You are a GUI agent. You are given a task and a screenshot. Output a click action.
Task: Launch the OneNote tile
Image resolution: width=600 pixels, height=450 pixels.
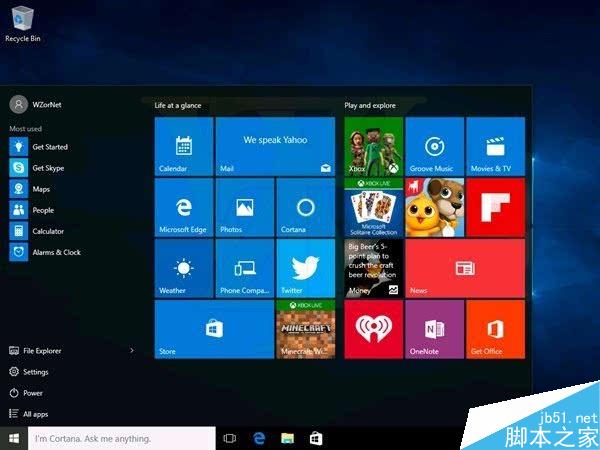coord(435,328)
